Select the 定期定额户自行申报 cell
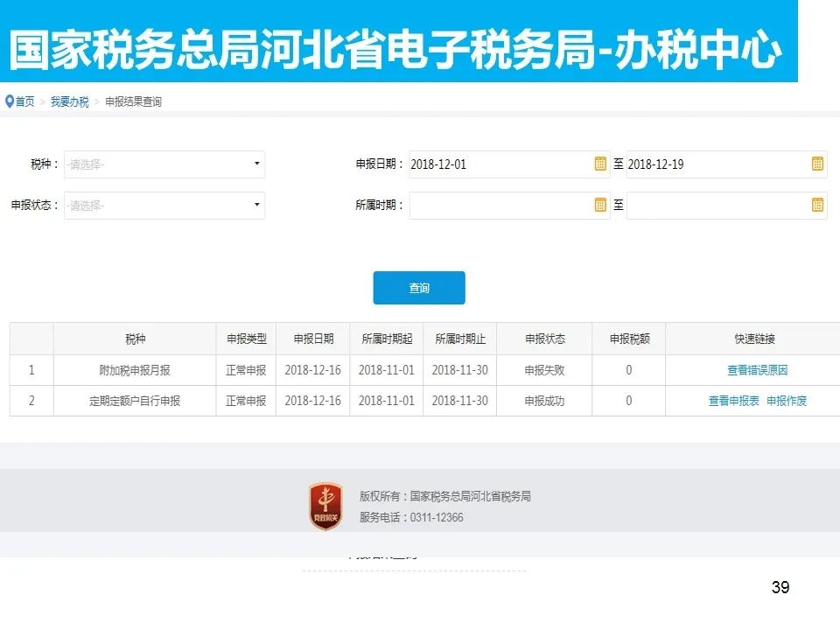Screen dimensions: 840x630 click(135, 401)
